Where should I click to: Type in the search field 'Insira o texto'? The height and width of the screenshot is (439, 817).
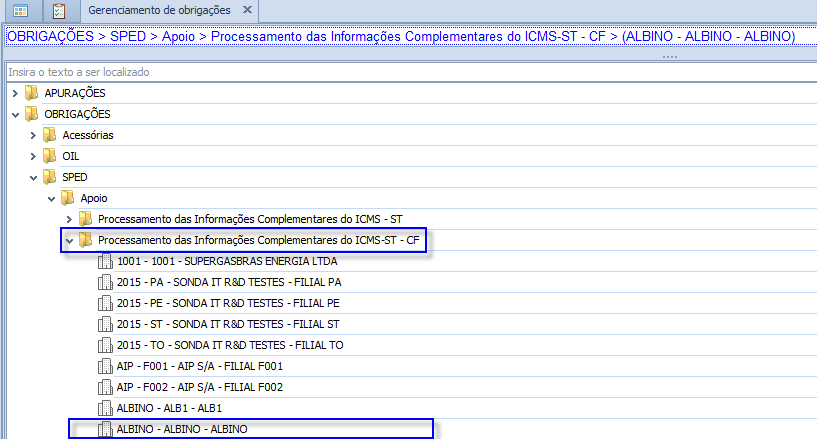[x=400, y=73]
